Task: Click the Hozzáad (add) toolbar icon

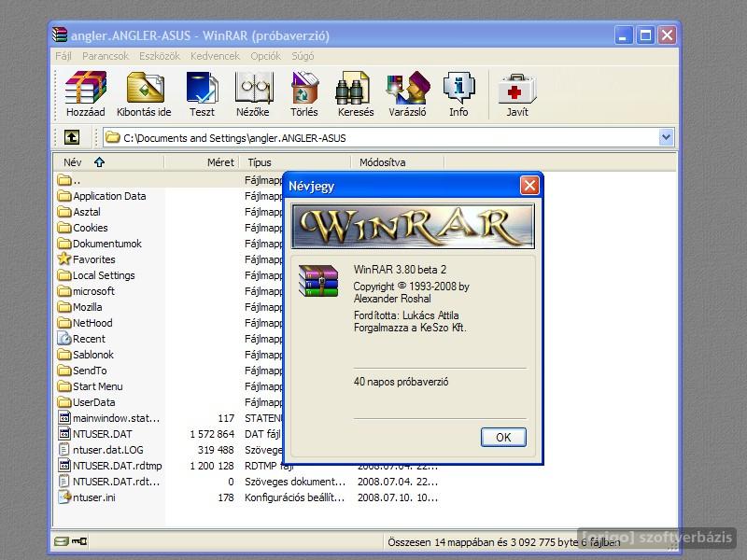Action: [x=86, y=94]
